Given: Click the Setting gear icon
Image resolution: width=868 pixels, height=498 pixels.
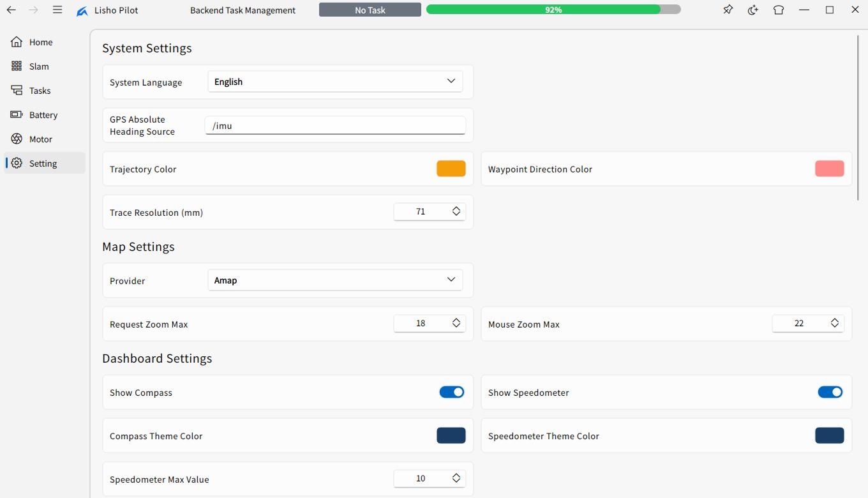Looking at the screenshot, I should 17,163.
